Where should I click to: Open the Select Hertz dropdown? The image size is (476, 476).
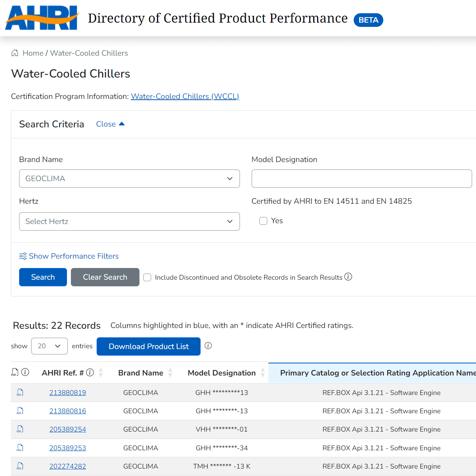click(129, 221)
